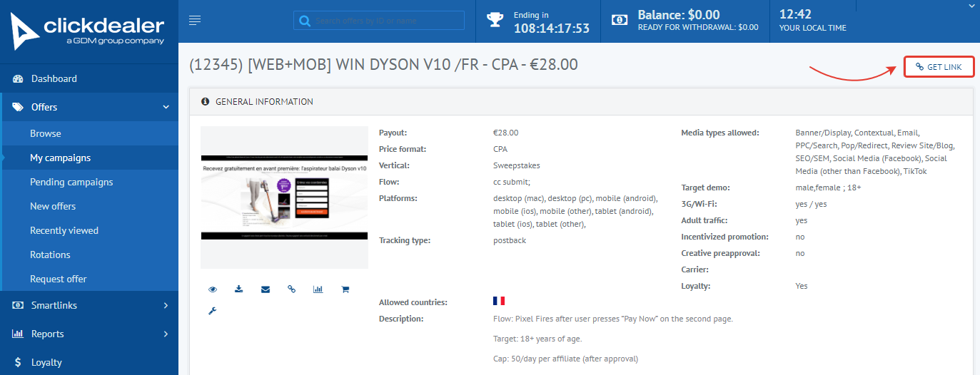The image size is (980, 375).
Task: Click the bar chart stats icon
Action: pyautogui.click(x=318, y=289)
